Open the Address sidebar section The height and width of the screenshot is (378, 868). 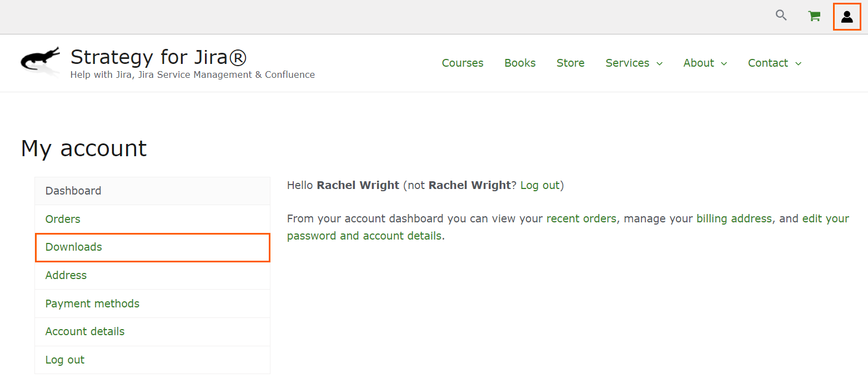66,275
